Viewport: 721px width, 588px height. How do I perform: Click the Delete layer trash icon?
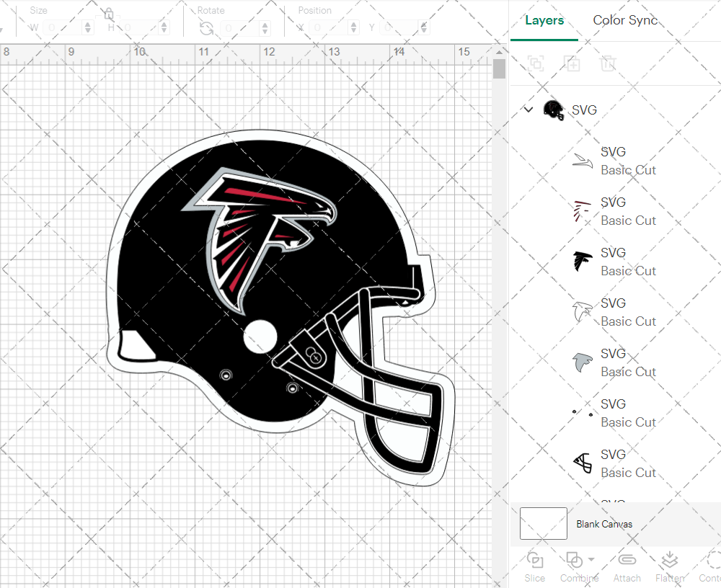[x=608, y=63]
